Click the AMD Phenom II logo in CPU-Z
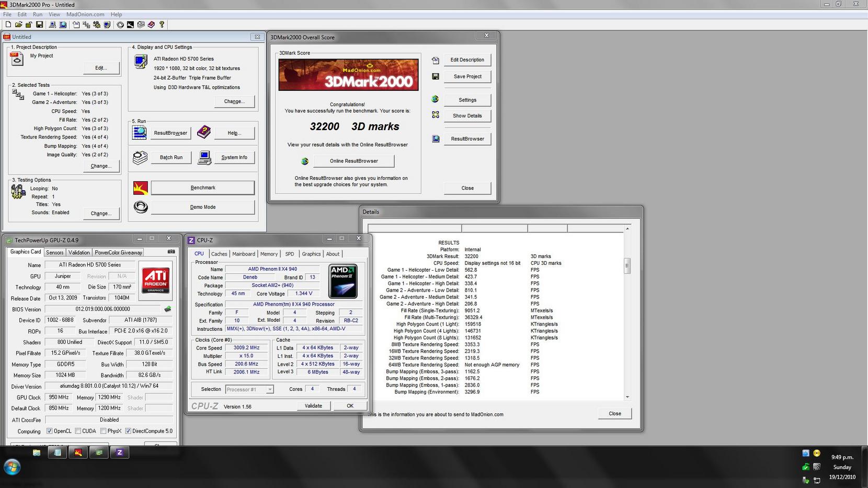 tap(343, 281)
